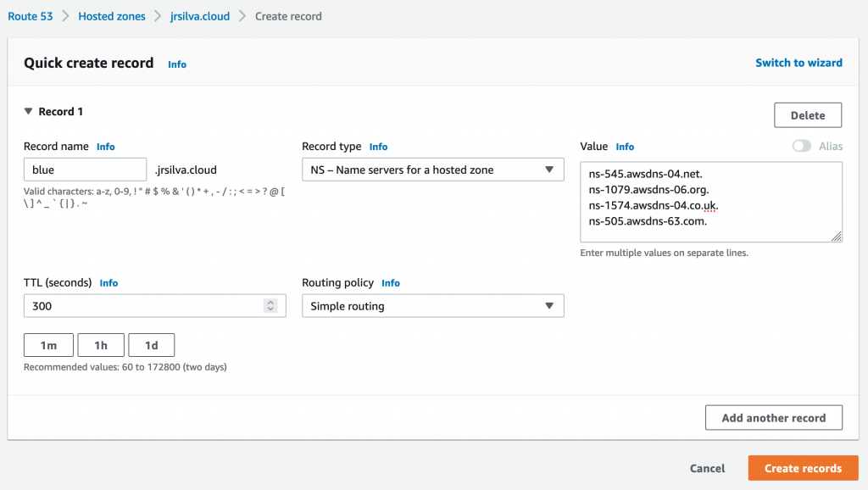Image resolution: width=868 pixels, height=490 pixels.
Task: Click the Record name input field
Action: tap(85, 170)
